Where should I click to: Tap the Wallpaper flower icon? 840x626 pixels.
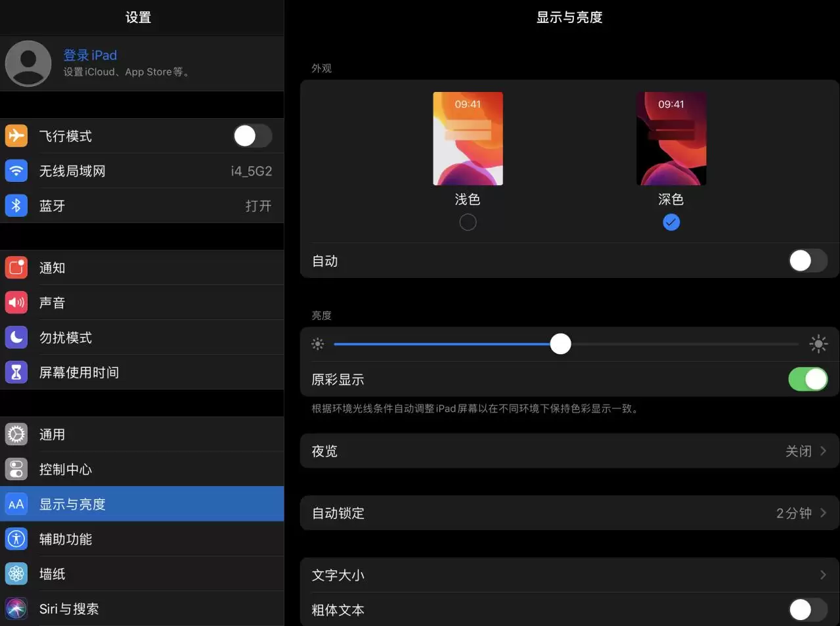(x=16, y=573)
